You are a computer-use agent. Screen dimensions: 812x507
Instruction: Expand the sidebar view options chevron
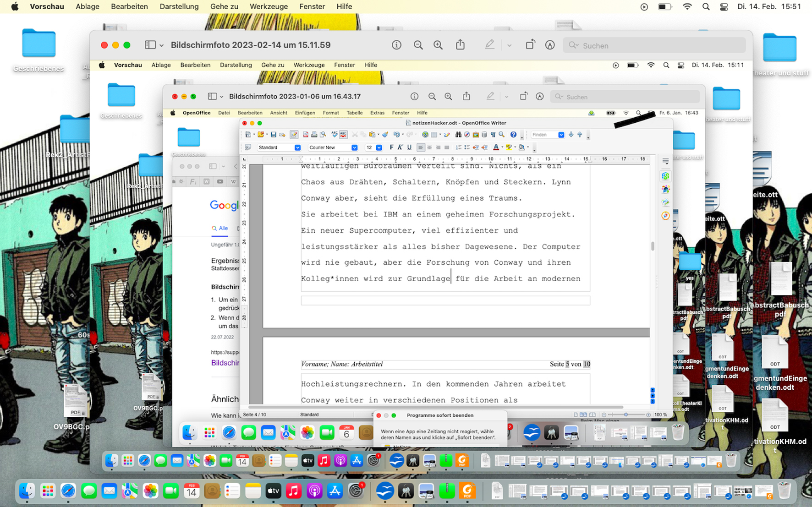pos(161,45)
